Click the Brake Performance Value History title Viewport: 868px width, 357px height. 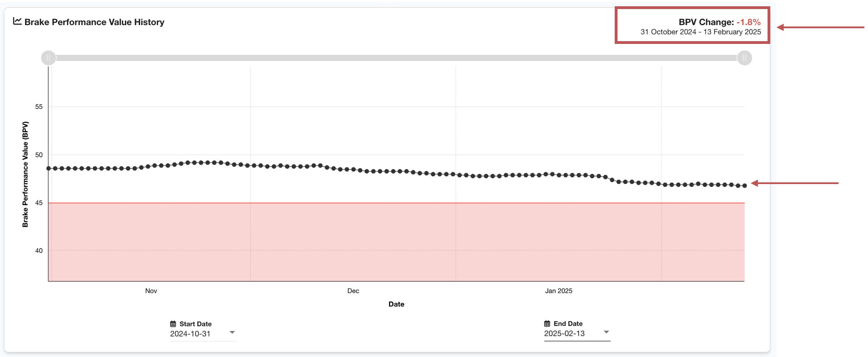click(94, 22)
